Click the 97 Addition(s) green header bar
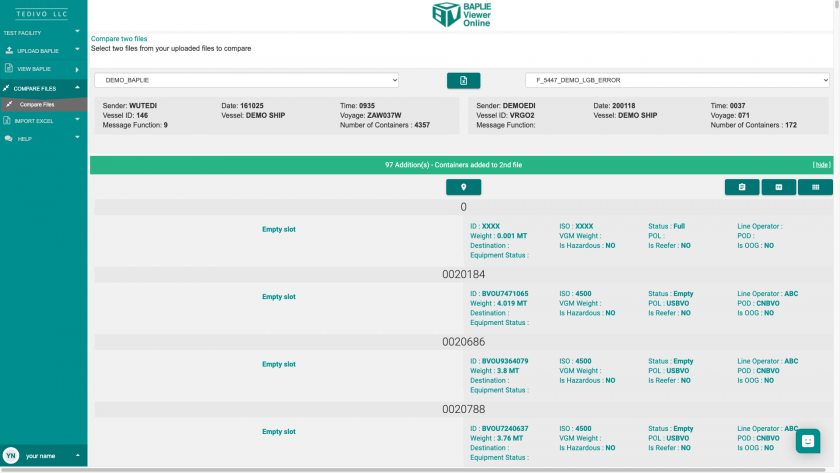The height and width of the screenshot is (473, 840). tap(454, 165)
